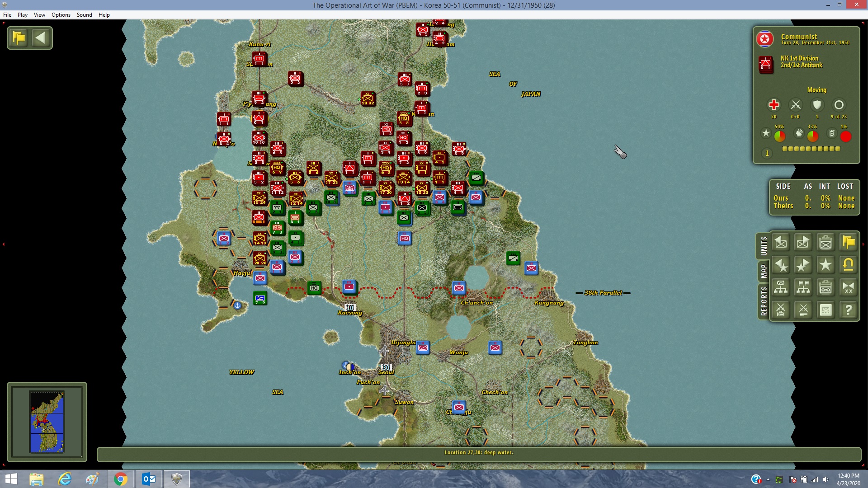Select previous unit button in Units panel
Screen dimensions: 868x488
(781, 243)
